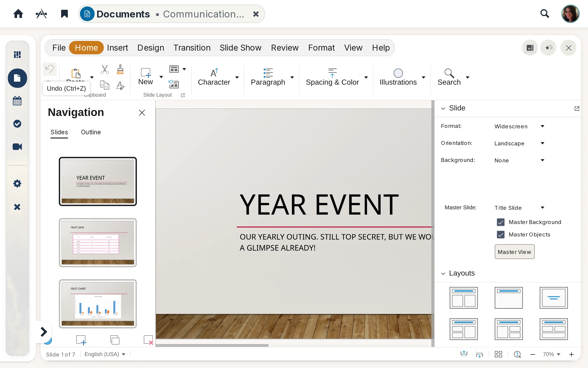Select the YEAR EVENT slide thumbnail
This screenshot has height=368, width=588.
click(x=98, y=181)
